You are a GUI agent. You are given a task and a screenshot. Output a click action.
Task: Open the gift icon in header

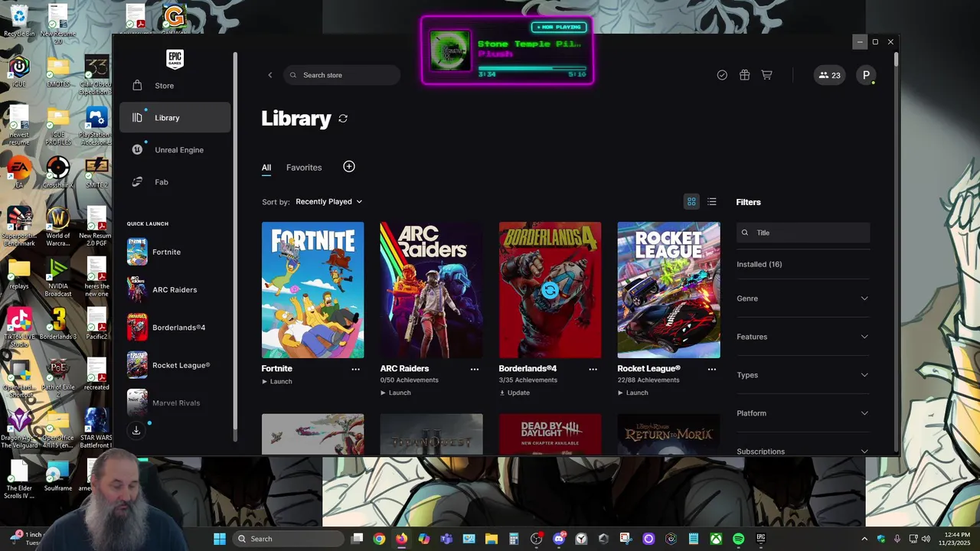744,75
